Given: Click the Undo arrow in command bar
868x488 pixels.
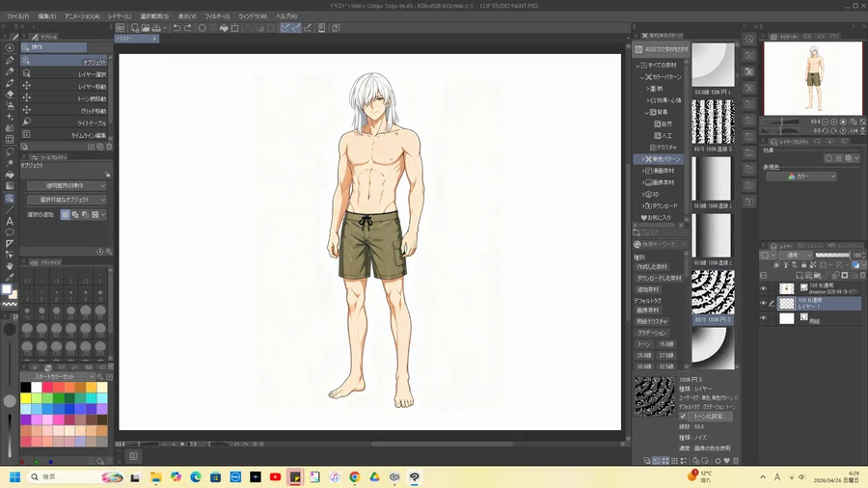Looking at the screenshot, I should [176, 28].
